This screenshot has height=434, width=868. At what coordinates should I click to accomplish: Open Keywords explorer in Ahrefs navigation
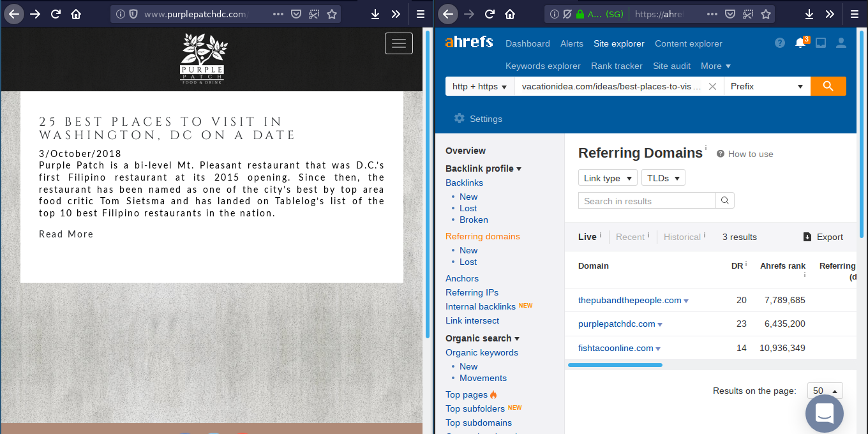(543, 66)
